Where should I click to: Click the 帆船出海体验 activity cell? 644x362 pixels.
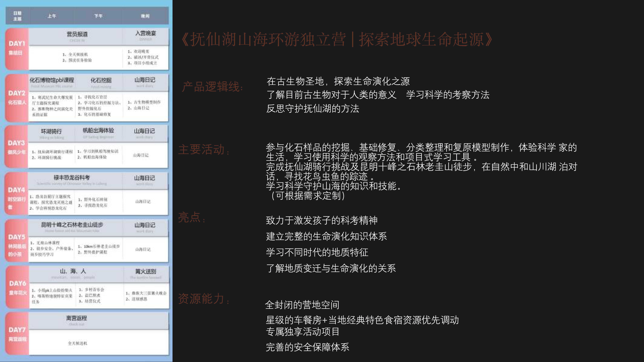coord(98,130)
